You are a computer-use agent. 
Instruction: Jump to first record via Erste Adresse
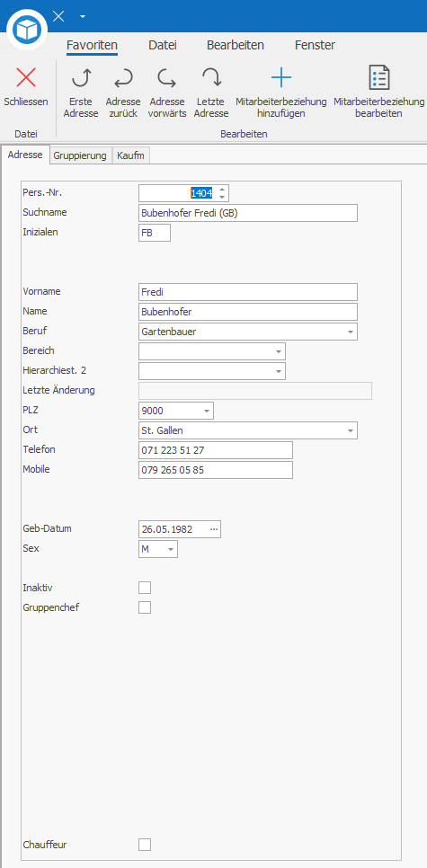point(83,78)
